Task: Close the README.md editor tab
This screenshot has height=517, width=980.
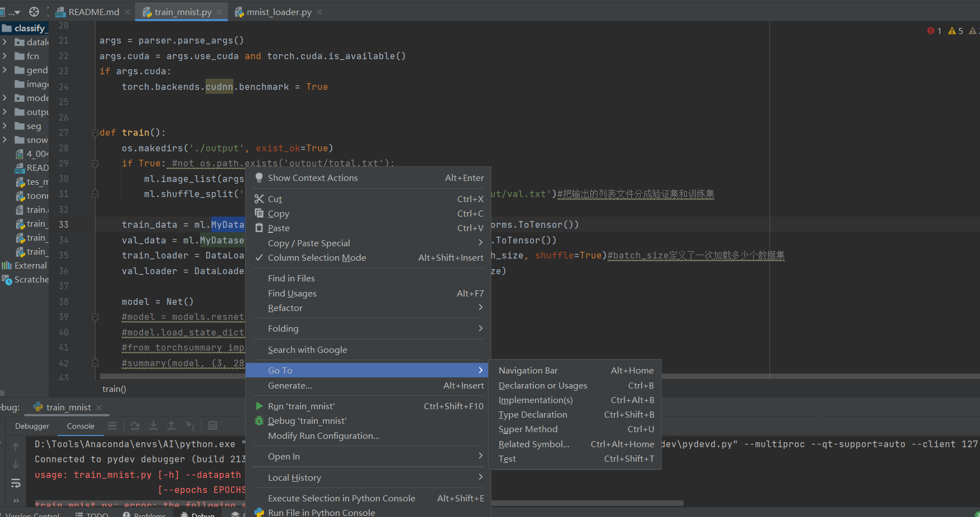Action: click(127, 12)
